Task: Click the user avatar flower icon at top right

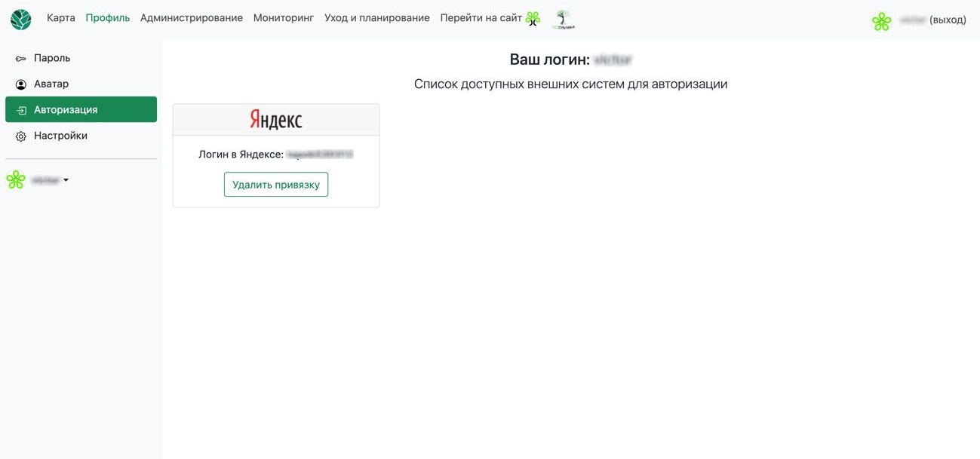Action: coord(881,21)
